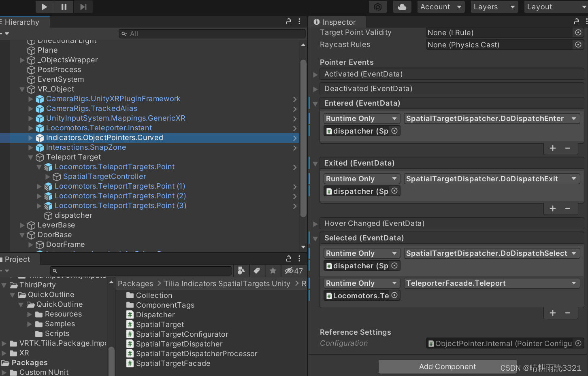Expand CameraRigs.UnityXRPluginFramework prefab

tap(31, 99)
